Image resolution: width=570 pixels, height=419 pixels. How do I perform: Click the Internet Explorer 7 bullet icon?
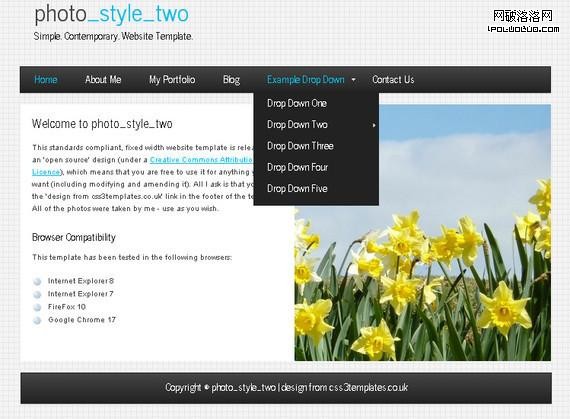point(37,294)
